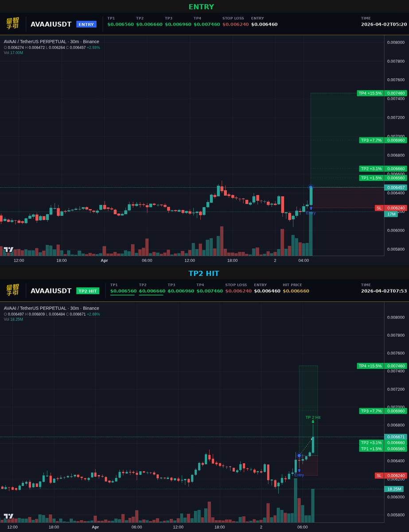The height and width of the screenshot is (532, 409).
Task: Select AVAAIUSDT symbol in the TP2 HIT panel header
Action: pyautogui.click(x=51, y=291)
